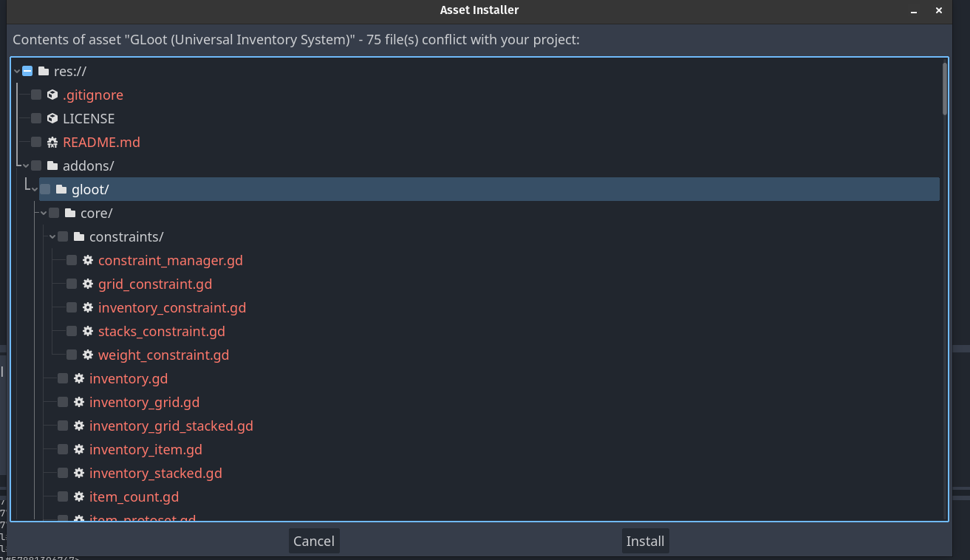
Task: Click the folder icon on the gloot/ row
Action: [61, 189]
